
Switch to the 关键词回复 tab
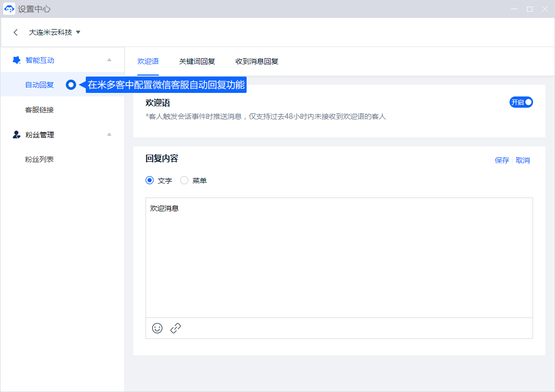pos(197,61)
